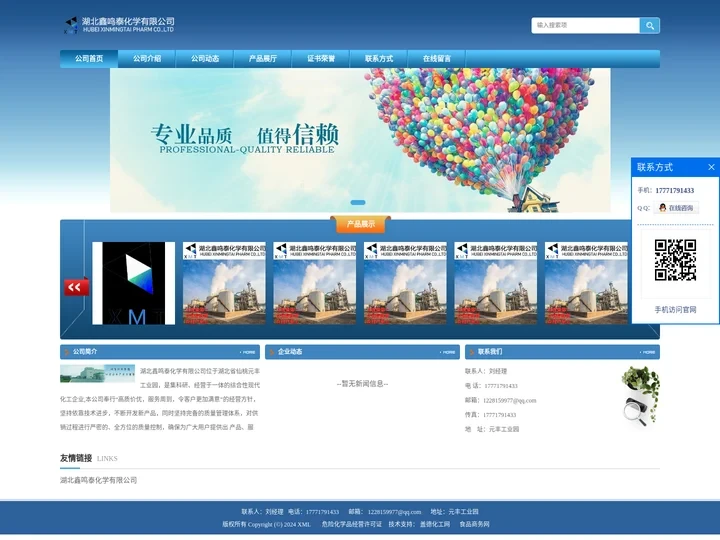Viewport: 720px width, 540px height.
Task: Close the 联系方式 floating panel
Action: pos(711,167)
